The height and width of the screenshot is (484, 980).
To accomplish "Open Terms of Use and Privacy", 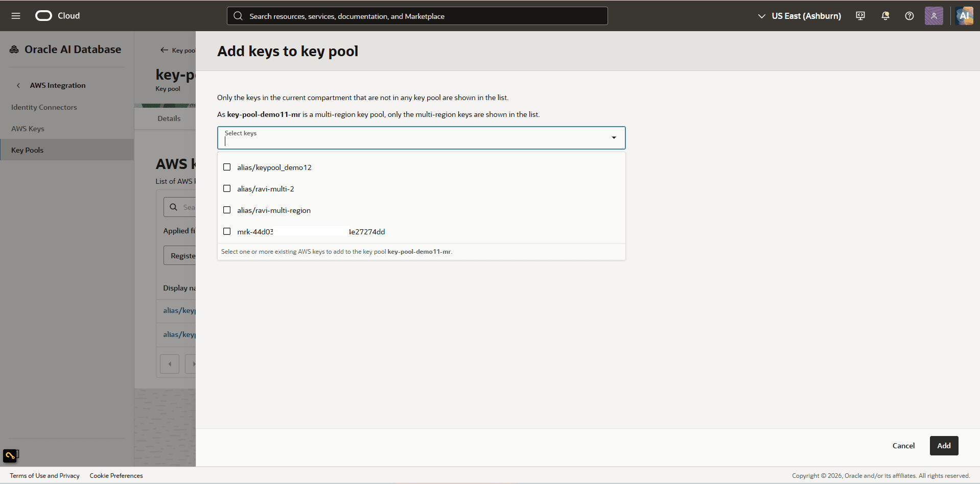I will click(x=44, y=476).
